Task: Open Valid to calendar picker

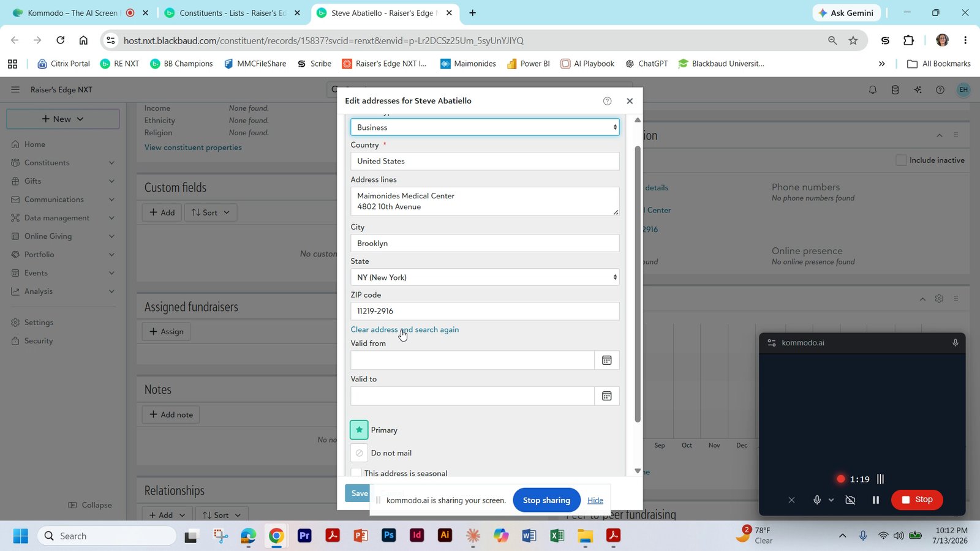Action: click(x=606, y=396)
